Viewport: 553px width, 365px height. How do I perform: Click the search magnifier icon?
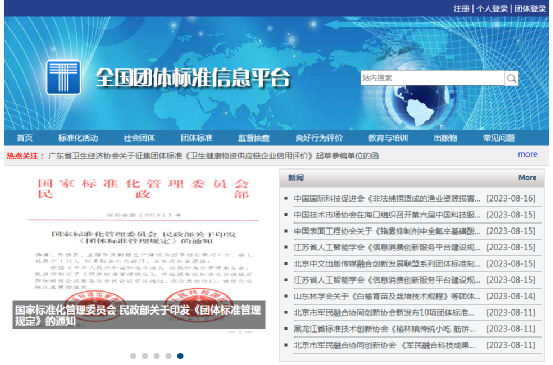511,78
